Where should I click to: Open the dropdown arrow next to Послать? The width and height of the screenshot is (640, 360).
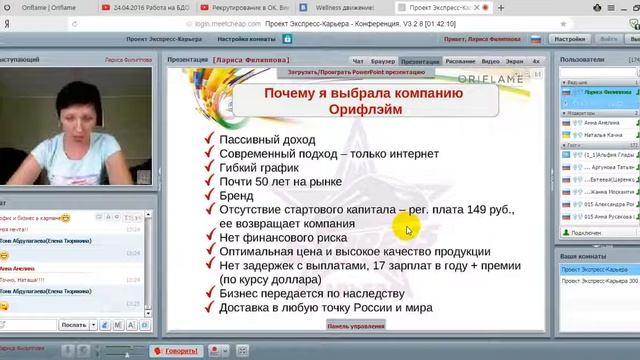[93, 325]
